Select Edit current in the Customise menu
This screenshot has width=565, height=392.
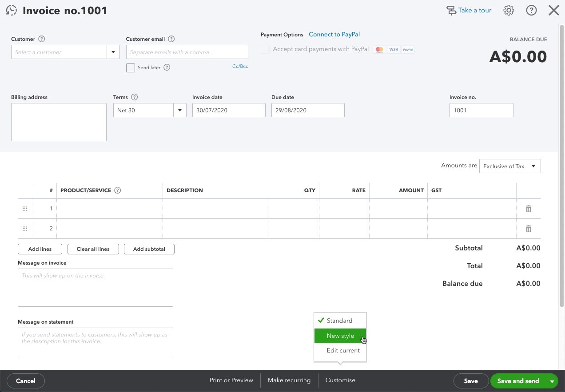343,350
